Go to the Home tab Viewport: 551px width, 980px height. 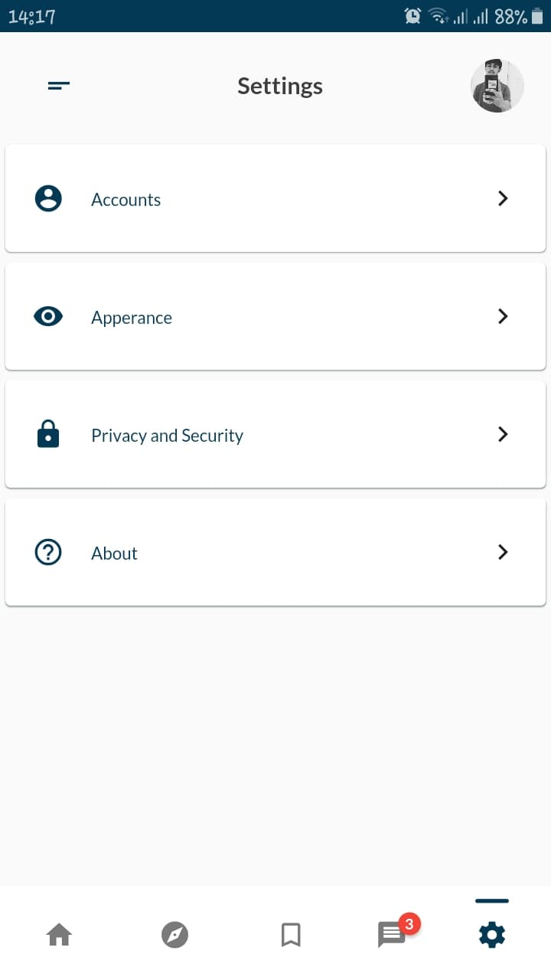tap(59, 935)
